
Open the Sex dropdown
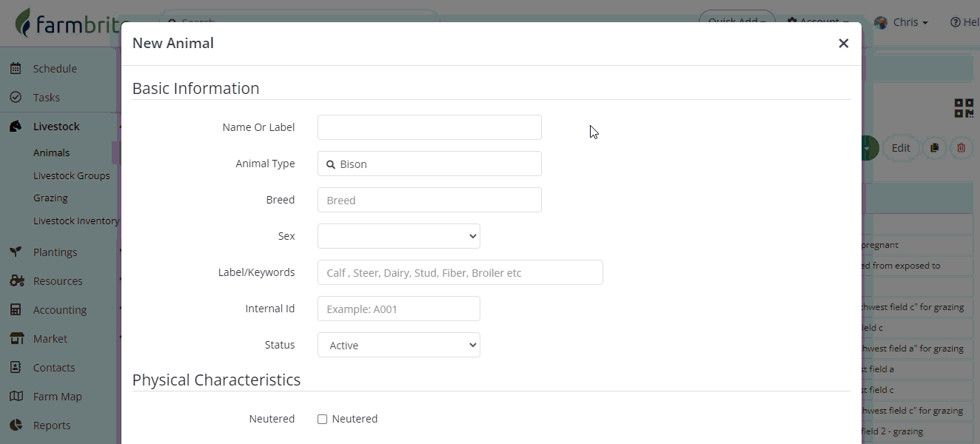pyautogui.click(x=399, y=236)
